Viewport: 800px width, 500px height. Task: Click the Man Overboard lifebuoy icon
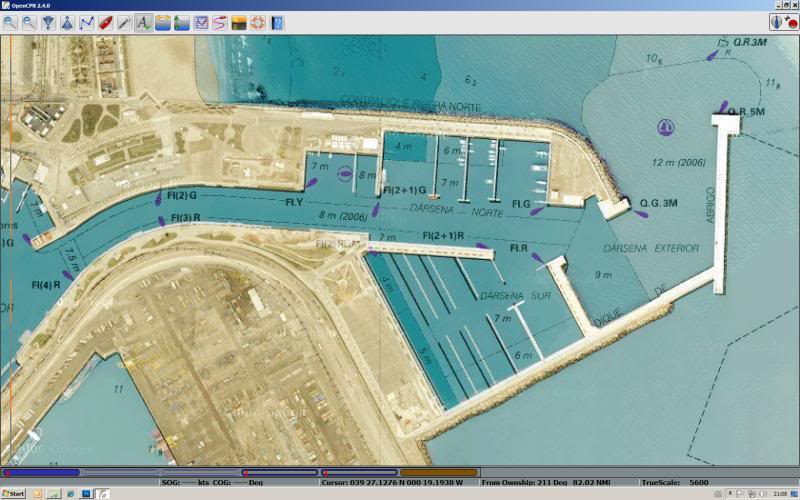[x=258, y=22]
